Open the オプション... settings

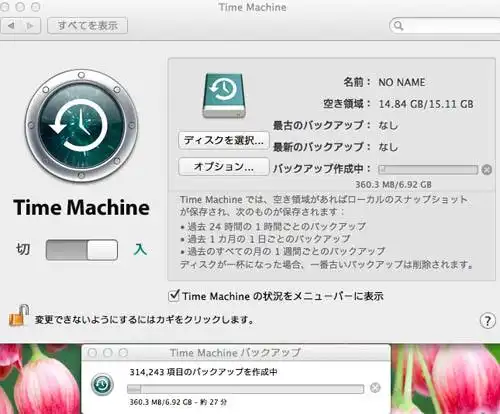click(224, 166)
